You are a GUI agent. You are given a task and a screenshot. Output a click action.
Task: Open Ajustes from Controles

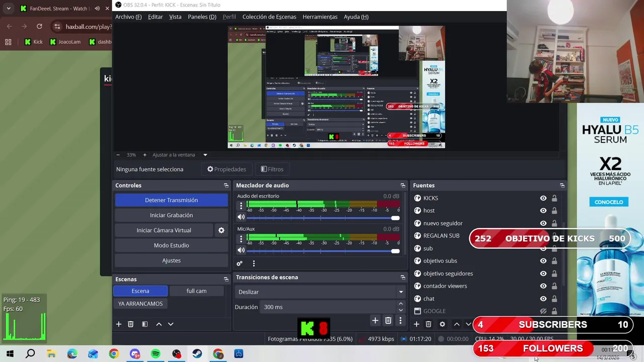tap(171, 260)
